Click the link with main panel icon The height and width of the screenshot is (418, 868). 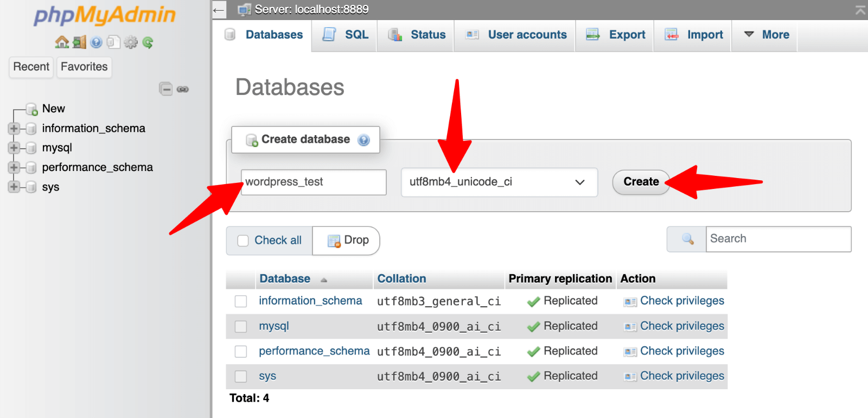[183, 89]
